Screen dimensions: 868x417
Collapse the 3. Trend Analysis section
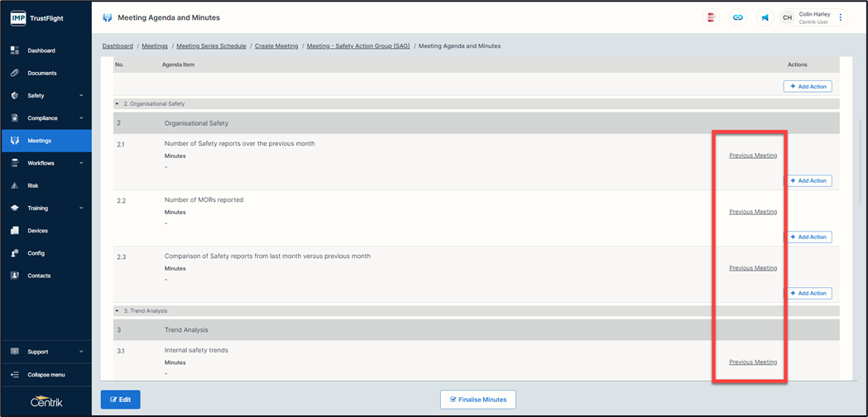(117, 311)
